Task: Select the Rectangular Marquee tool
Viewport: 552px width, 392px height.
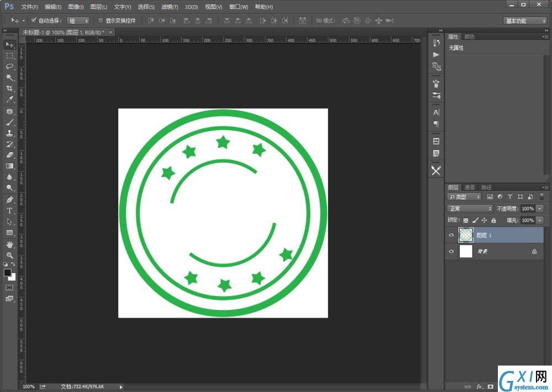Action: (9, 56)
